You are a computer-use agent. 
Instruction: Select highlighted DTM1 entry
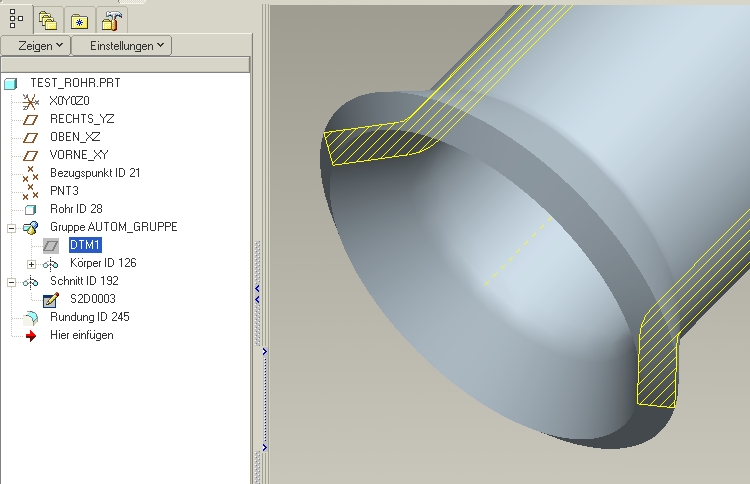coord(85,245)
